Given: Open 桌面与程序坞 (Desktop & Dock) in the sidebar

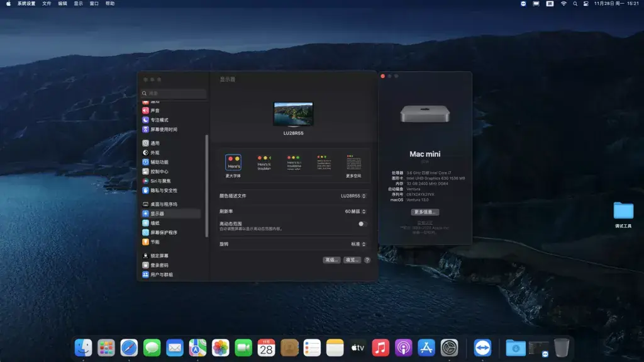Looking at the screenshot, I should [171, 204].
